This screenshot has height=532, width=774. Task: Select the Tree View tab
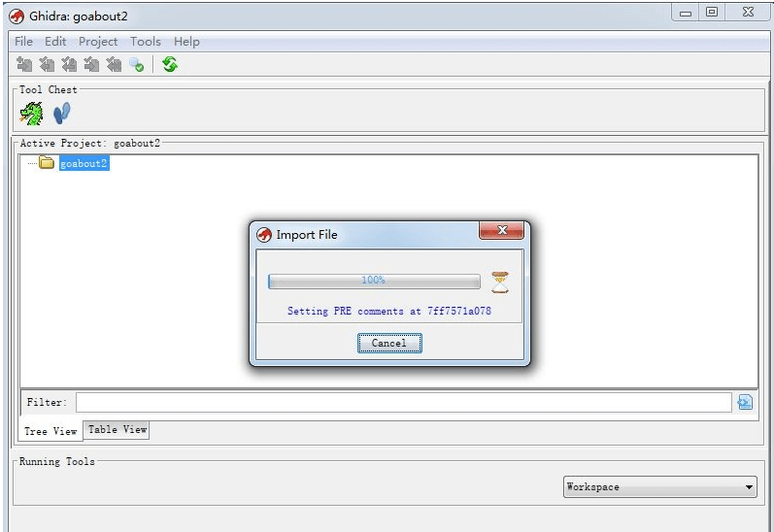click(50, 431)
